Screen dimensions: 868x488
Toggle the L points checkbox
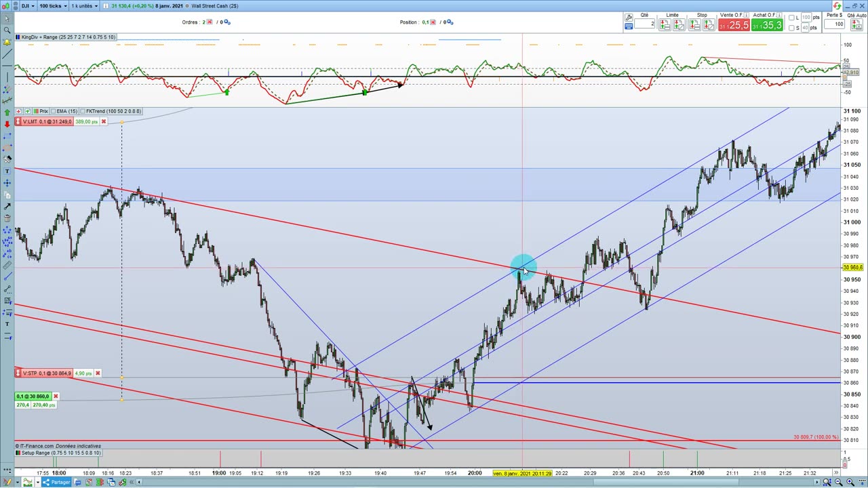791,18
